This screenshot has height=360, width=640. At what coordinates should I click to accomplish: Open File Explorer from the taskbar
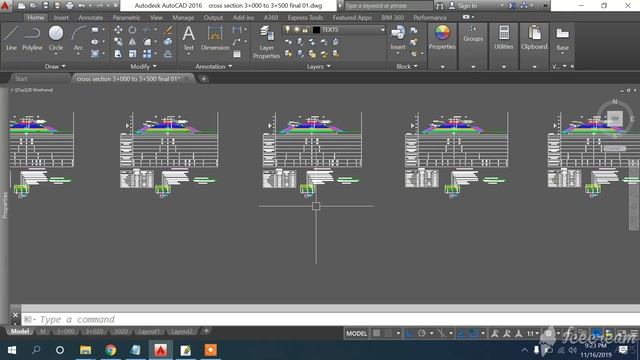pos(85,350)
